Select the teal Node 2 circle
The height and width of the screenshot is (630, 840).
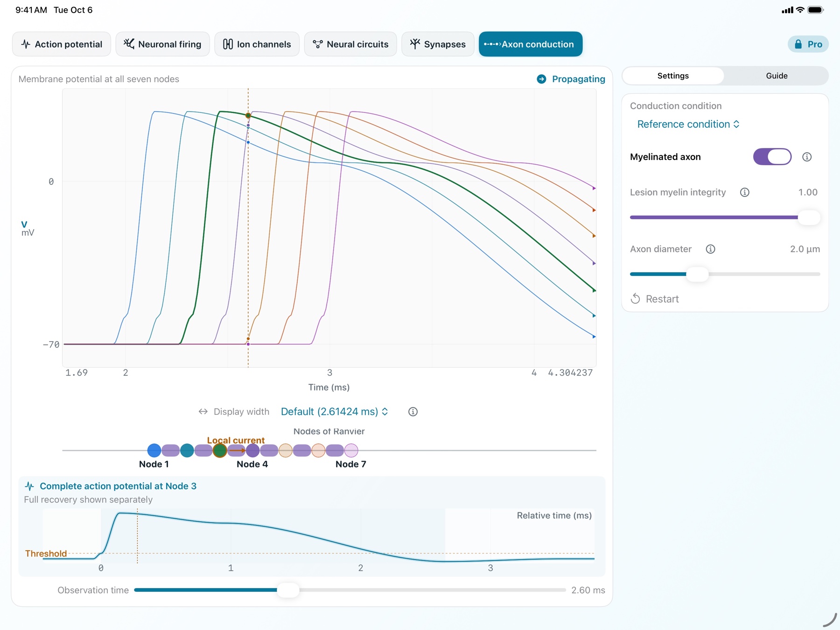pos(187,450)
